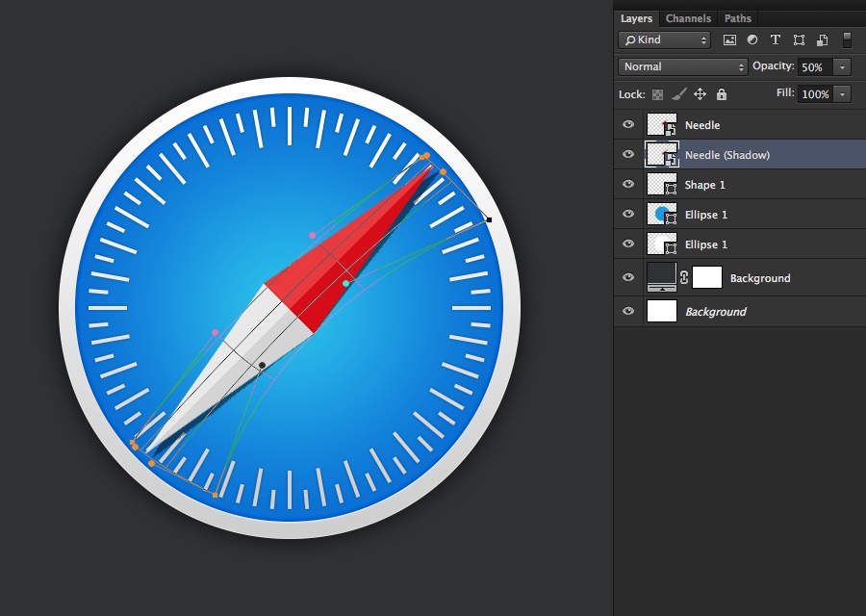
Task: Click the dark Background fill layer thumbnail
Action: (662, 277)
